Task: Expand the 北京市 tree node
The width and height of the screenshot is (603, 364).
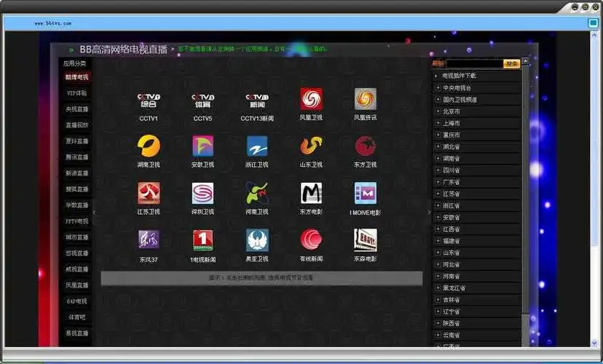Action: [438, 111]
